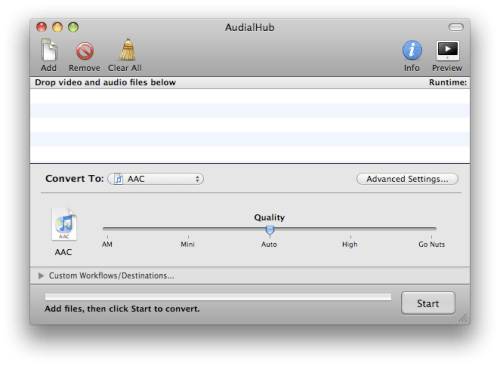Screen dimensions: 500x366
Task: Click the window resize grip corner
Action: point(463,318)
